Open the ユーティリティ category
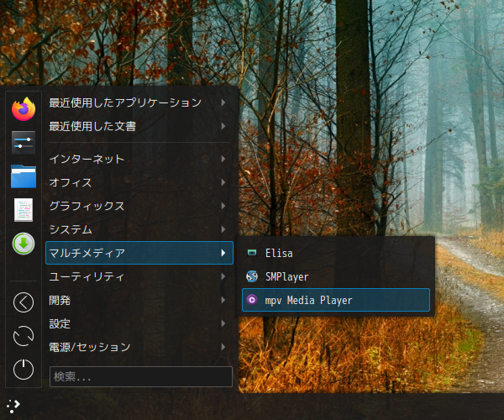 139,276
